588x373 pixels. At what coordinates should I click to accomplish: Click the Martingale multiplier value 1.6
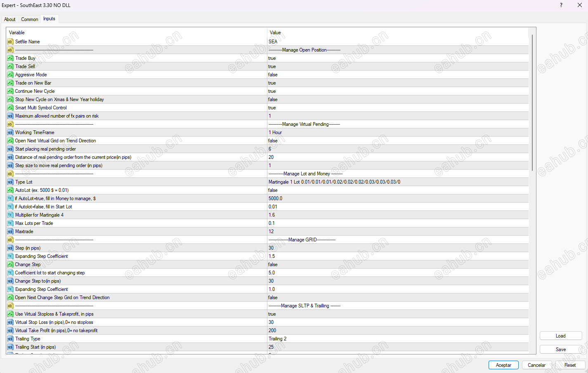[272, 215]
